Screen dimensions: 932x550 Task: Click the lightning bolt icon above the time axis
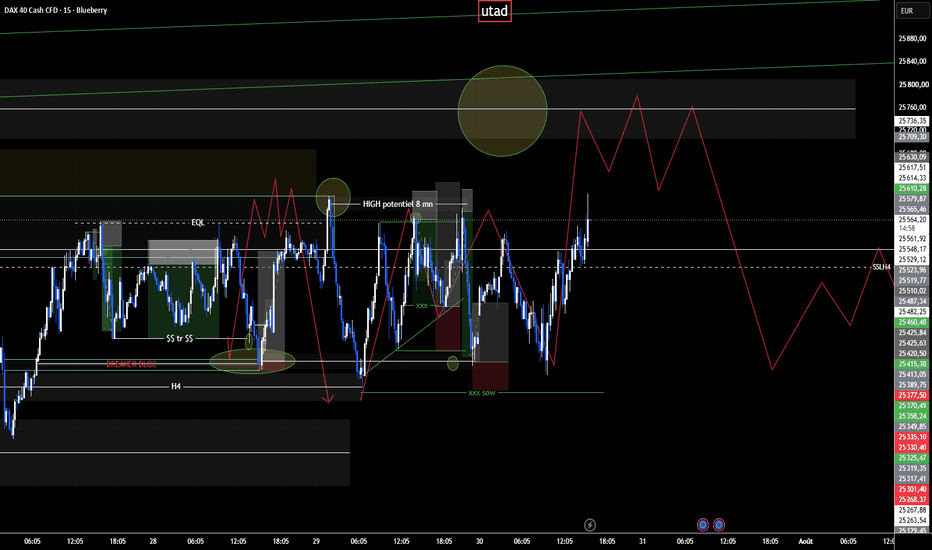point(590,525)
